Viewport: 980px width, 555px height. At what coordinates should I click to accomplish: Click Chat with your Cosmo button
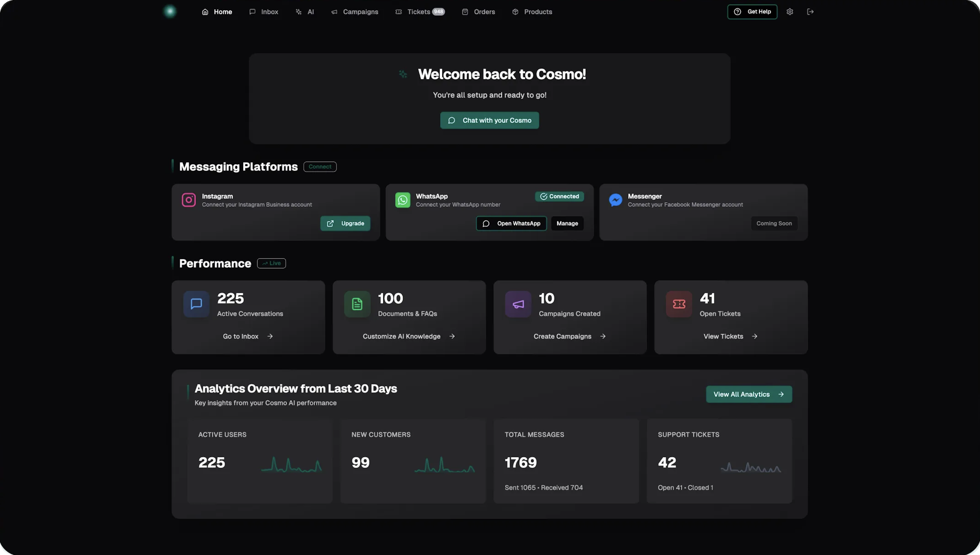click(489, 120)
